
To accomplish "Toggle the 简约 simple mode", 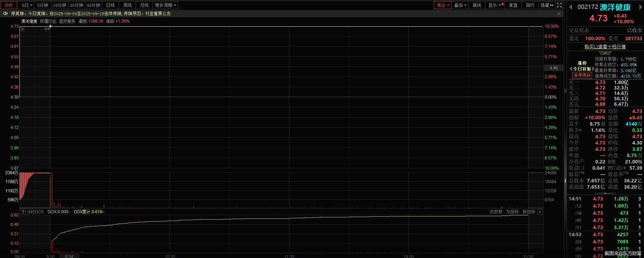I will click(530, 5).
